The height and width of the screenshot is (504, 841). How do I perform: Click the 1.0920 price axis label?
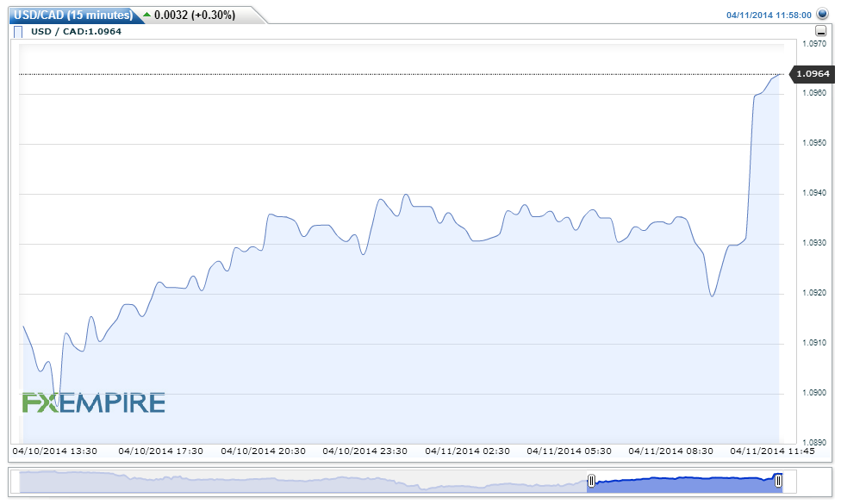coord(814,293)
